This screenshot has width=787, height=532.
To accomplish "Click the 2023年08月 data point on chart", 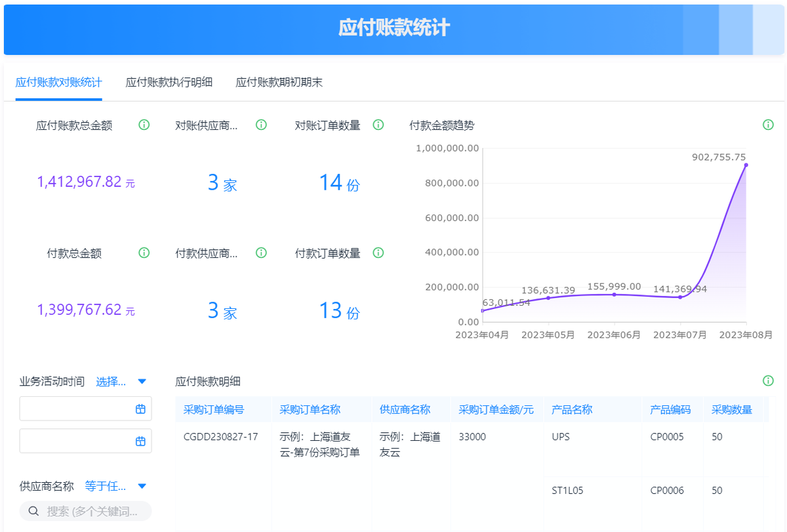I will 746,165.
